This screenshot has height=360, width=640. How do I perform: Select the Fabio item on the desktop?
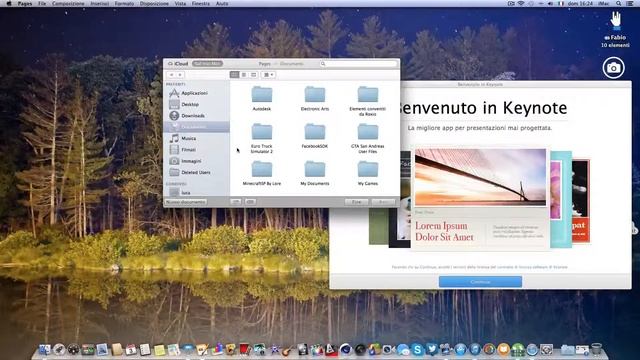[616, 29]
